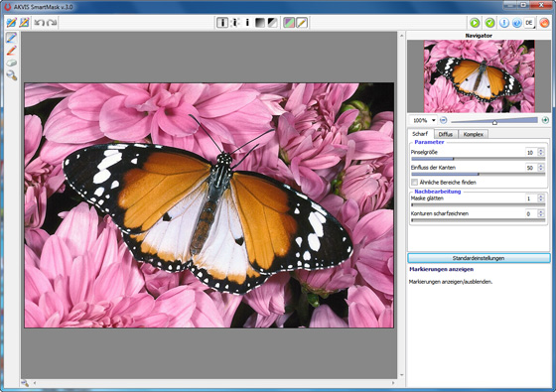Click the 'Markierungen anzeigen' hint heading
The image size is (556, 392).
point(441,269)
